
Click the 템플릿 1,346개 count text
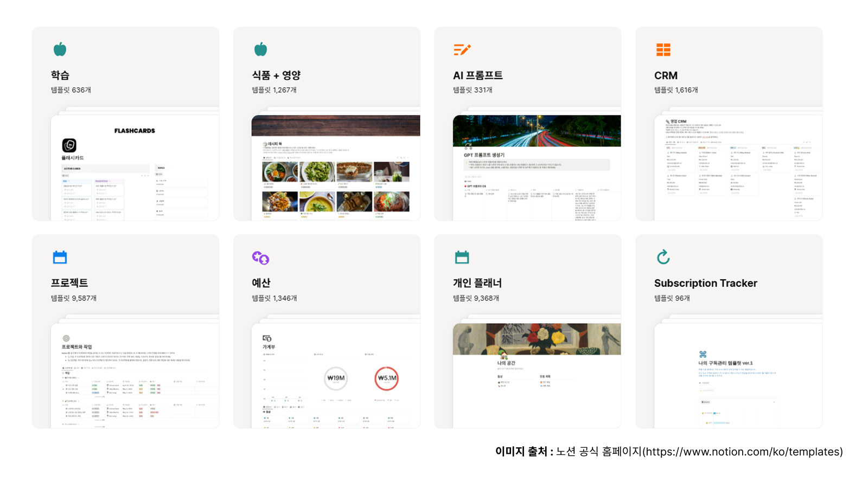click(x=275, y=298)
